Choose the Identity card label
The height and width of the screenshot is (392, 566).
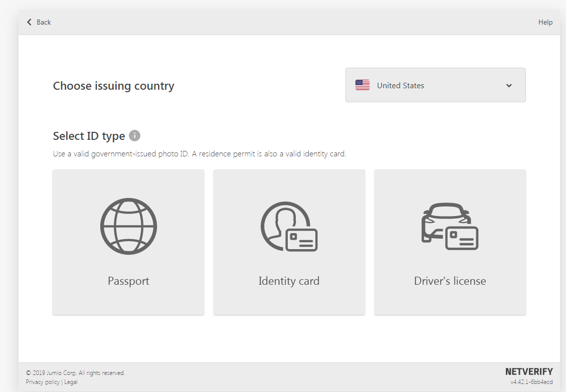(289, 281)
